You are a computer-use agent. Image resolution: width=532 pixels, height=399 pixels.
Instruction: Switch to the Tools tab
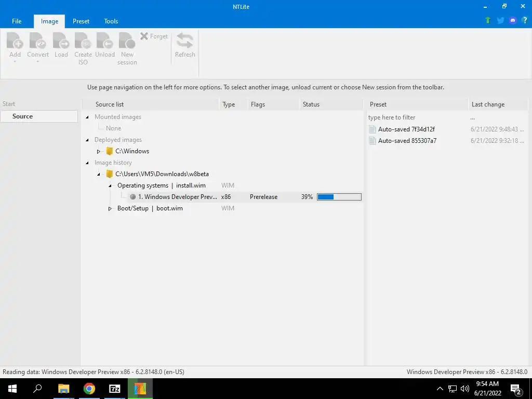click(x=111, y=21)
